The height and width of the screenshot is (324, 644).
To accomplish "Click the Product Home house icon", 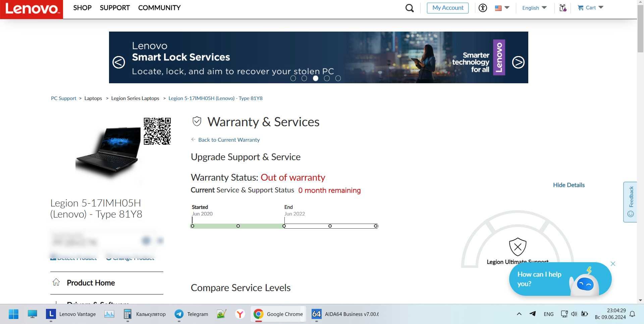I will (x=56, y=282).
